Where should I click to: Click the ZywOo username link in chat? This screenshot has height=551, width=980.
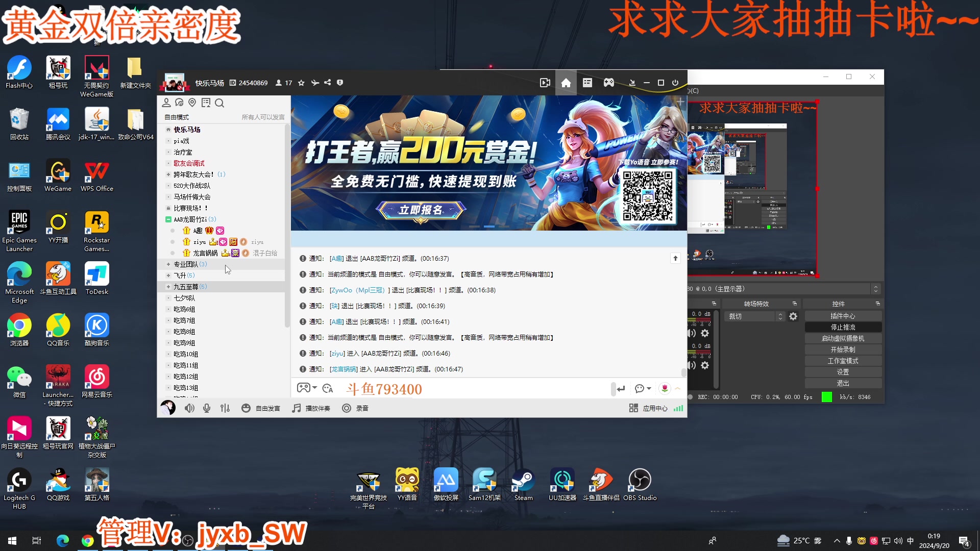(359, 290)
